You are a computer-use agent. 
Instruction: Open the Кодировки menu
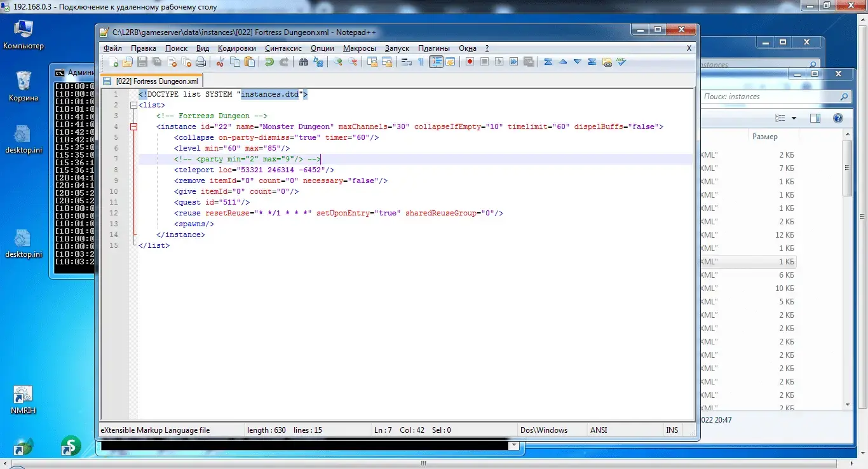coord(236,48)
